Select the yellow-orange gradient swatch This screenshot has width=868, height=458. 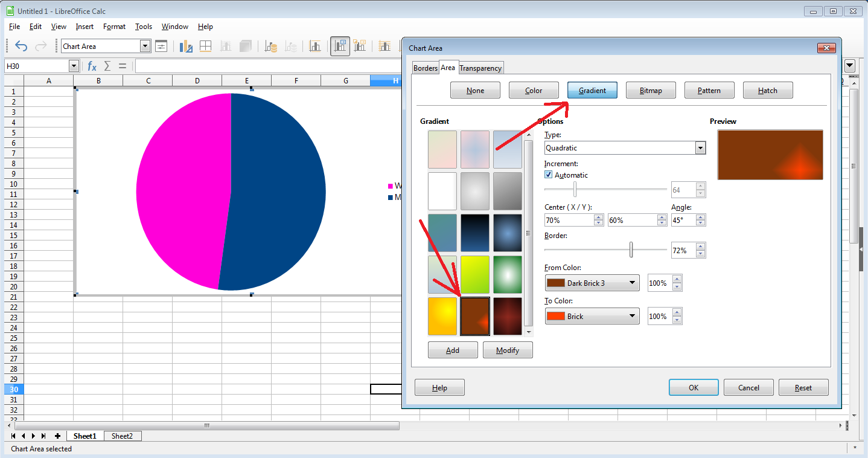pyautogui.click(x=442, y=316)
